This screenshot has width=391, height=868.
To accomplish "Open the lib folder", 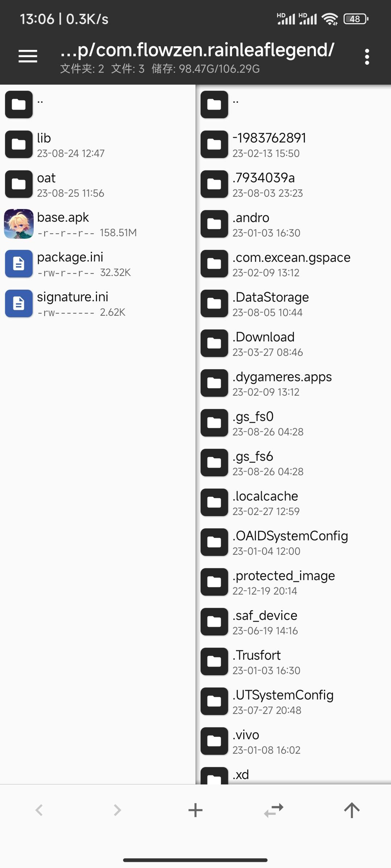I will pos(98,144).
